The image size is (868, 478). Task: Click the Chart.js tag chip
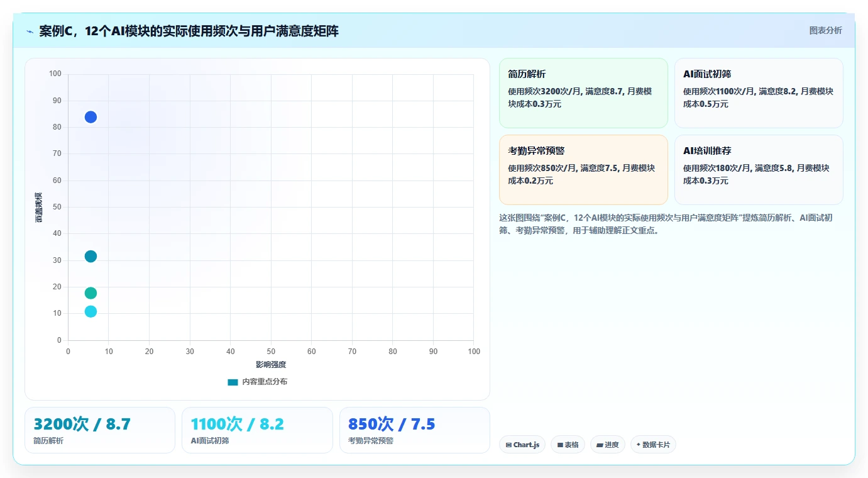(x=522, y=445)
